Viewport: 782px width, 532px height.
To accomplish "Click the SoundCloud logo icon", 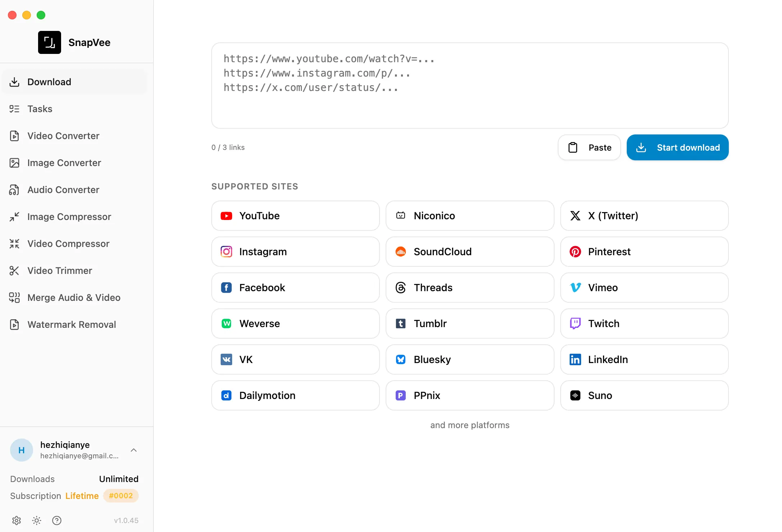I will (x=401, y=252).
